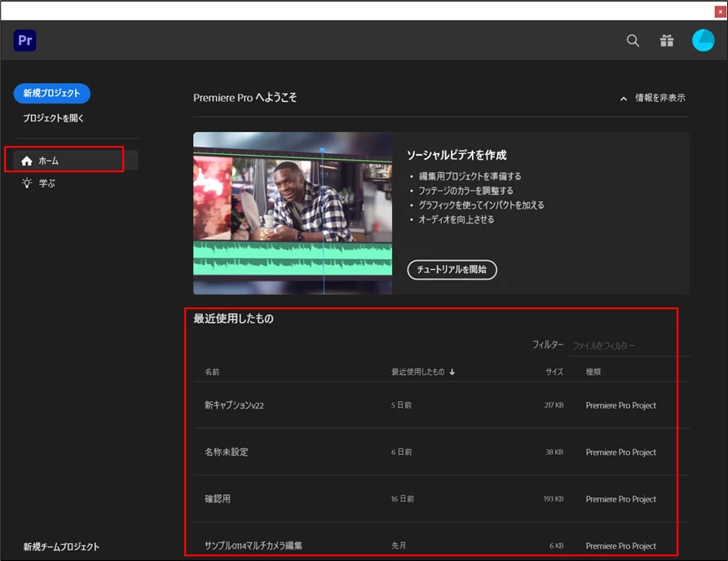The image size is (728, 561).
Task: Open the blue account profile avatar
Action: click(x=703, y=41)
